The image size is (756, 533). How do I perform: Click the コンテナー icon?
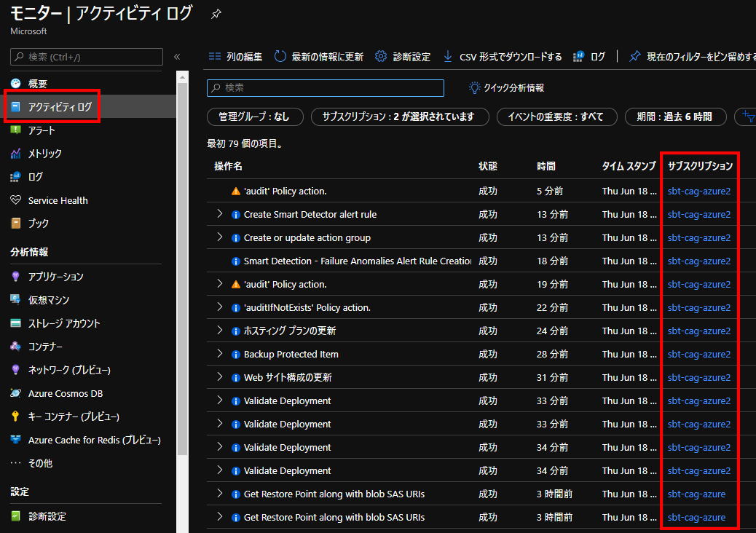point(16,346)
